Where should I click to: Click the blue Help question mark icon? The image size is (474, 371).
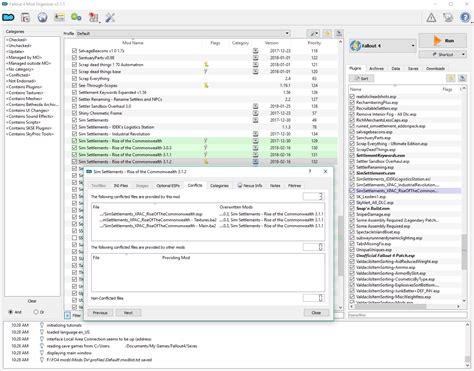click(x=465, y=17)
